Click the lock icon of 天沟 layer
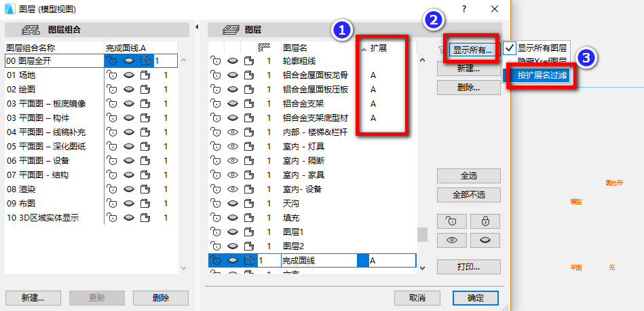The height and width of the screenshot is (311, 644). tap(215, 203)
